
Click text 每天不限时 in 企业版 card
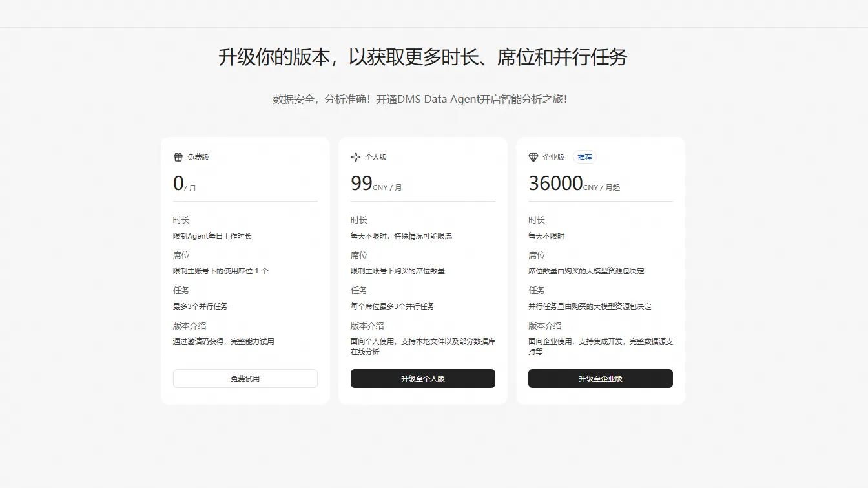click(546, 236)
